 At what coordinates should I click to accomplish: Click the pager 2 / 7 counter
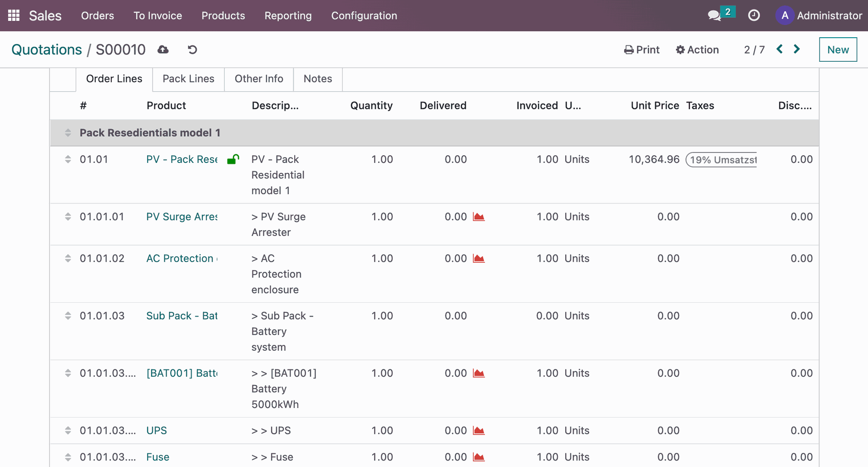coord(754,49)
